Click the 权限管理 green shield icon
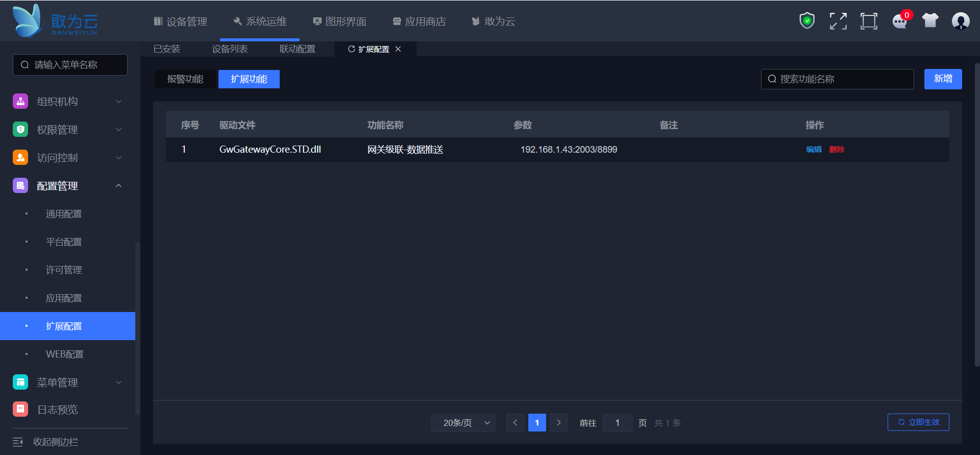The image size is (980, 455). click(20, 129)
